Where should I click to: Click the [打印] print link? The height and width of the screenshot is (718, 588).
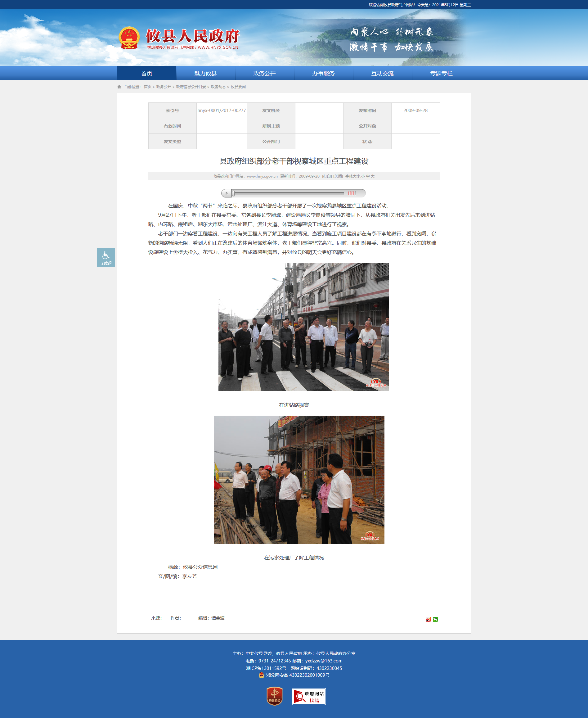pos(327,176)
